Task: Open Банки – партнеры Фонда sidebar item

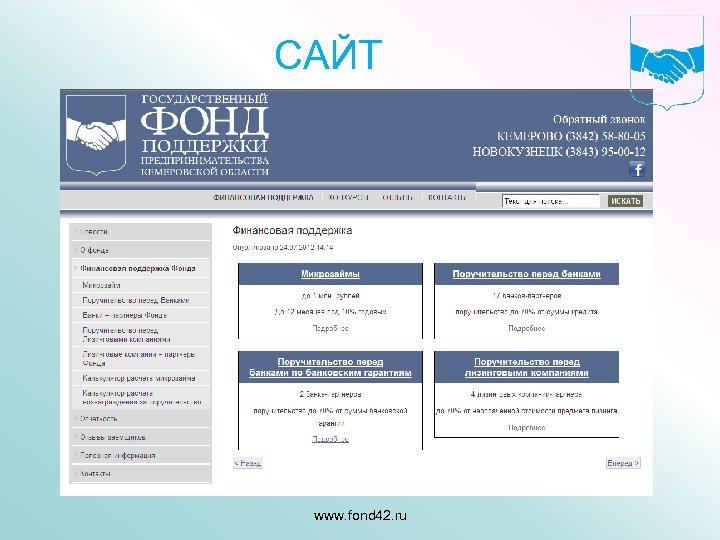Action: coord(141,315)
